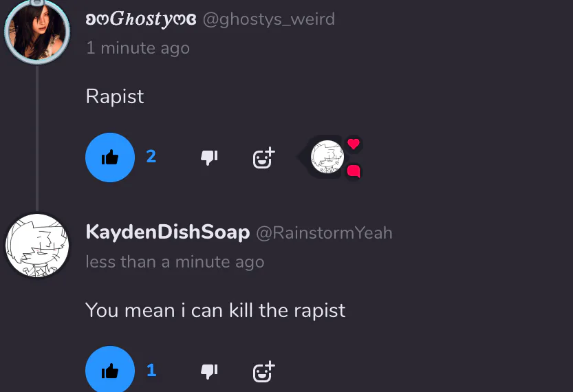573x392 pixels.
Task: Open KaydenDishSoap's avatar
Action: pos(37,246)
